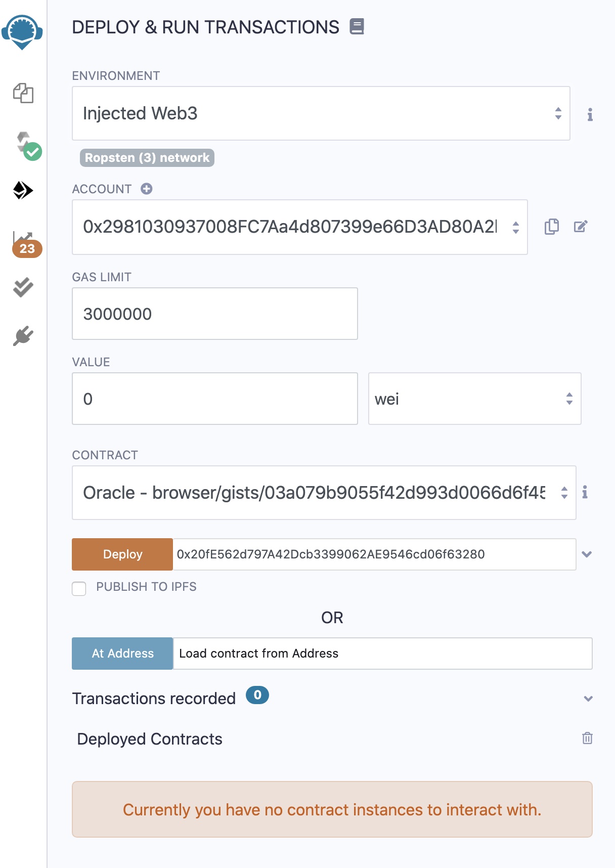Click the Deploy button
This screenshot has height=868, width=615.
[x=122, y=554]
